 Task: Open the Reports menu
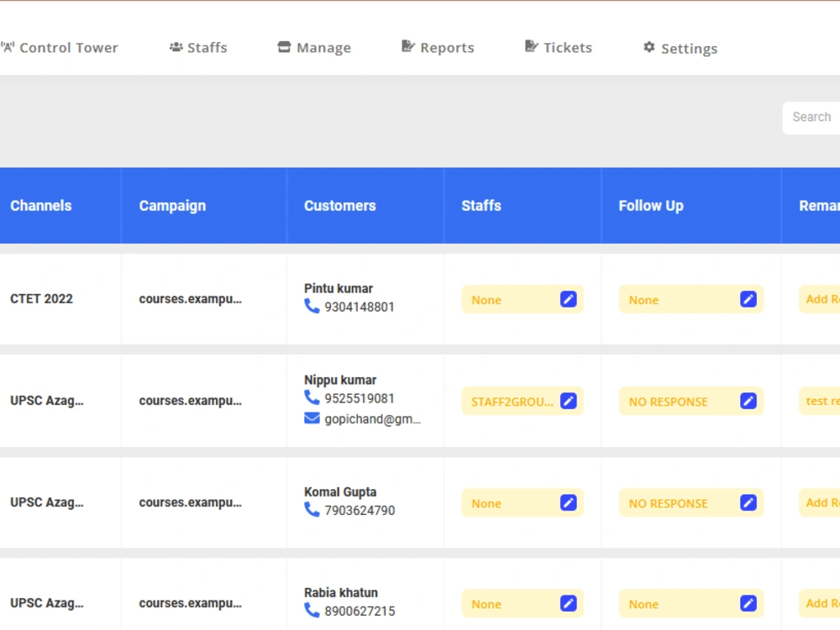(x=438, y=48)
